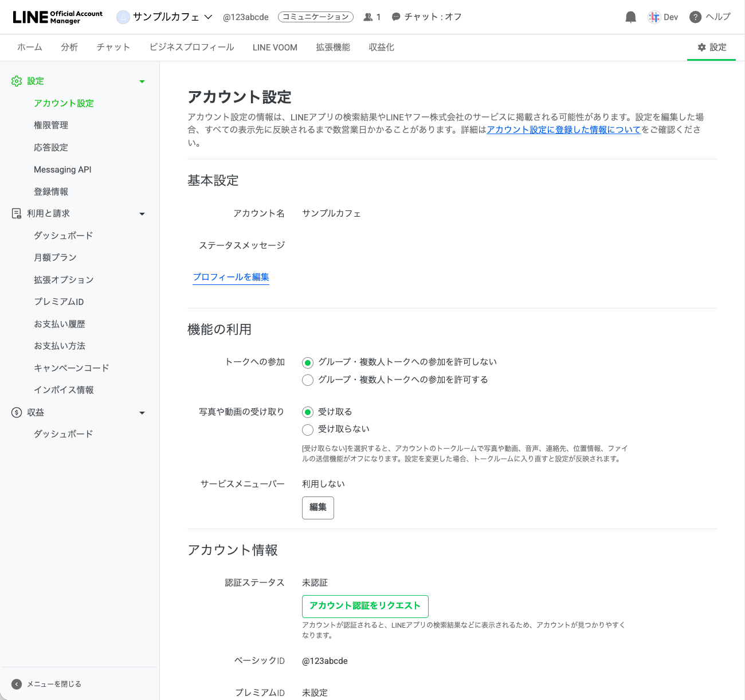This screenshot has width=745, height=700.
Task: Open the help question mark icon
Action: (x=695, y=17)
